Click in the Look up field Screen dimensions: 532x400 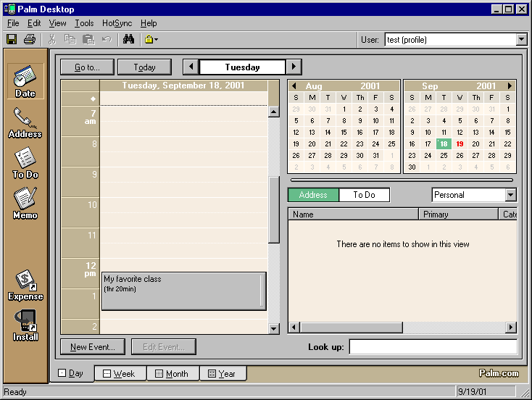point(433,346)
